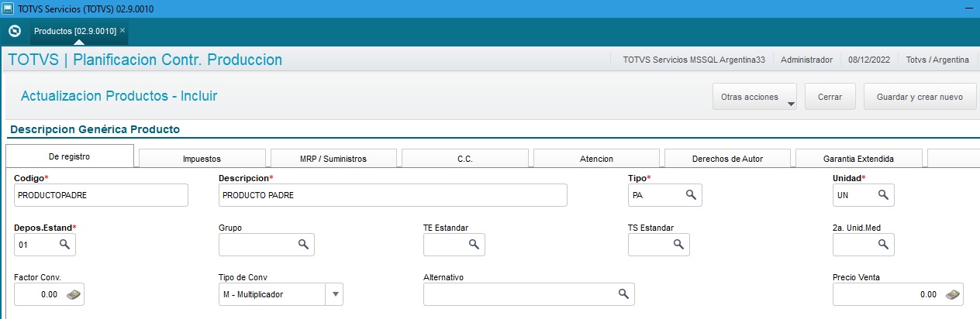Switch to the C.C. tab
The width and height of the screenshot is (980, 319).
[x=465, y=158]
